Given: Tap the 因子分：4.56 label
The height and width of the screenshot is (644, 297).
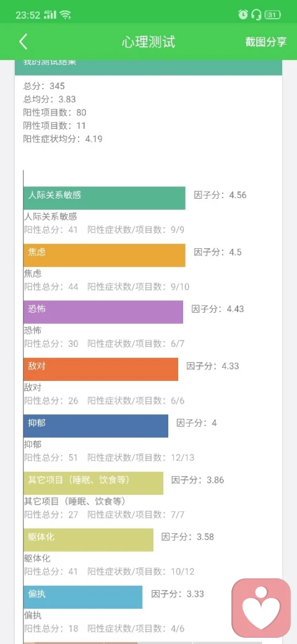Looking at the screenshot, I should point(220,195).
